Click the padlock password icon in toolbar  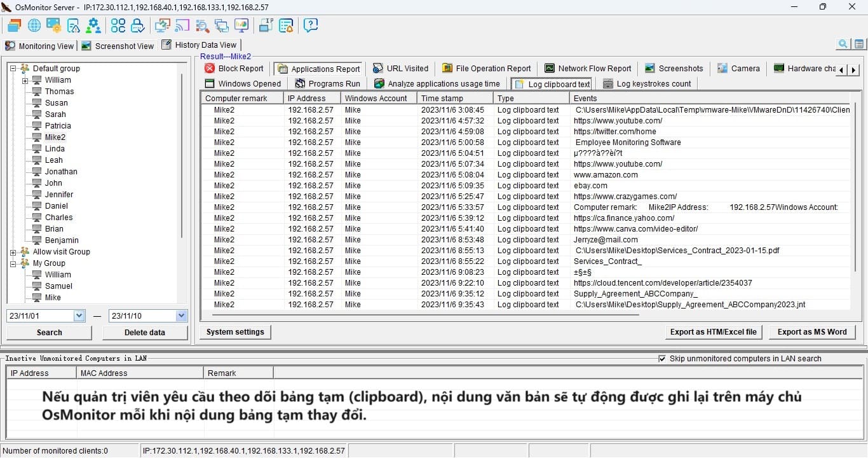click(x=137, y=25)
